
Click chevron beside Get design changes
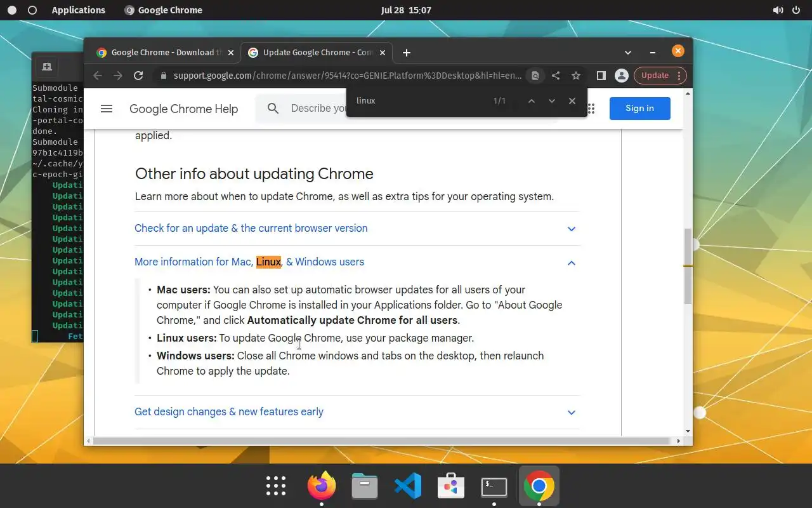click(572, 412)
